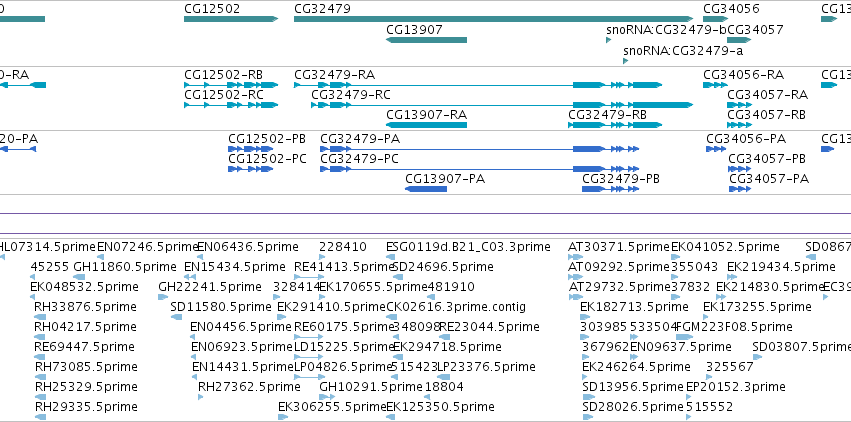Click protein CG34057-PA label
The height and width of the screenshot is (422, 851).
coord(769,178)
